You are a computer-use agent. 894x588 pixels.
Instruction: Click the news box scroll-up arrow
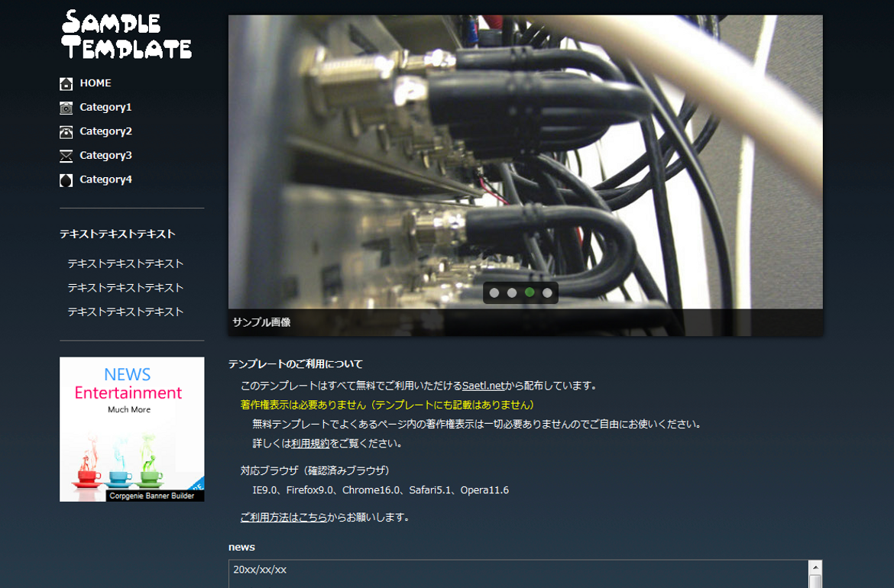tap(815, 567)
